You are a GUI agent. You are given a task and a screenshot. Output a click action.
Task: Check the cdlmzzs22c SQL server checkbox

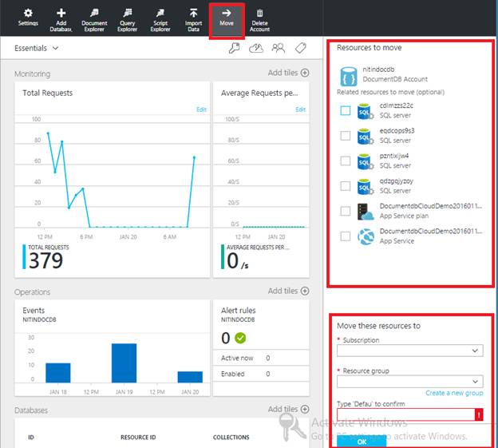point(346,110)
